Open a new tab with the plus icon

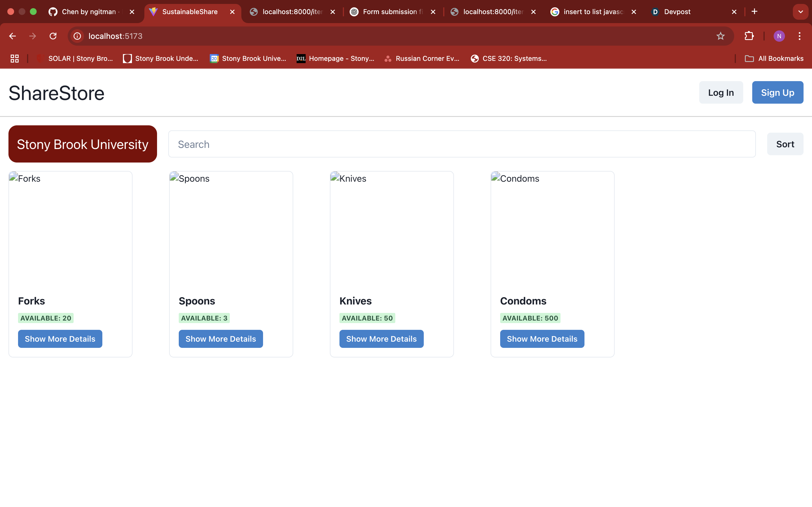click(x=754, y=12)
